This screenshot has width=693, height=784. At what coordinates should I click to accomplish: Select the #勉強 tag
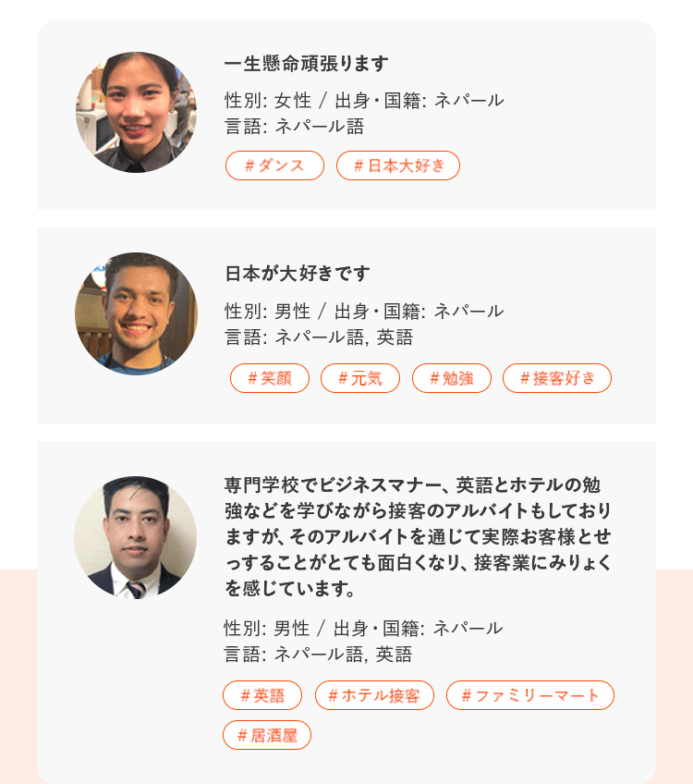pyautogui.click(x=452, y=378)
